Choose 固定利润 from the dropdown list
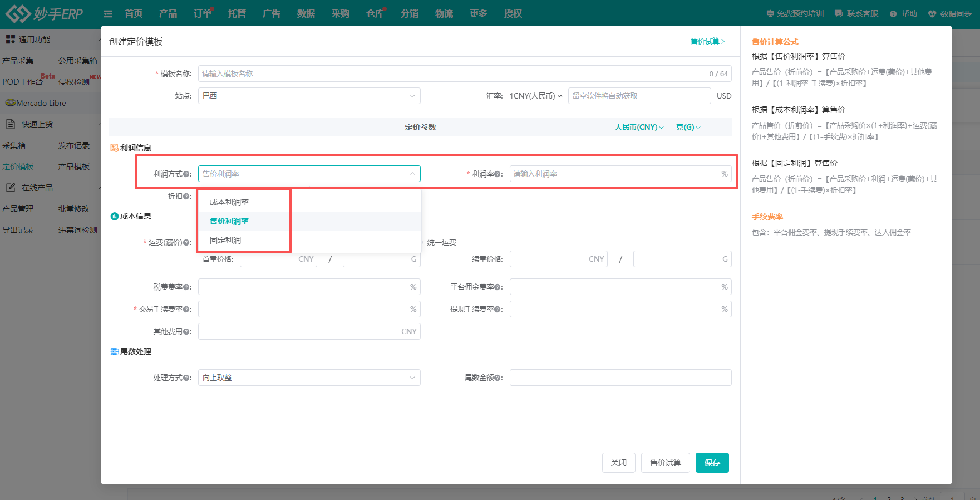Image resolution: width=980 pixels, height=500 pixels. pos(225,240)
